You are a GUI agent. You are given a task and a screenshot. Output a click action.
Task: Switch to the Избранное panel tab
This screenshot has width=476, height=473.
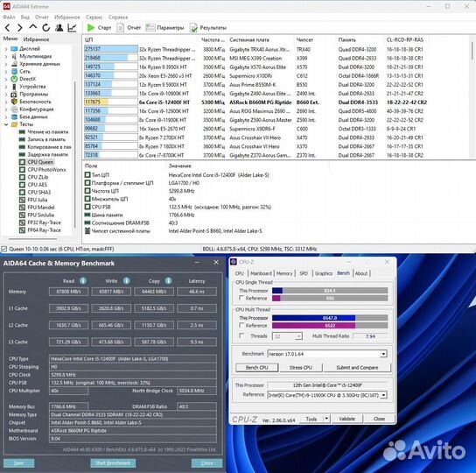point(36,39)
